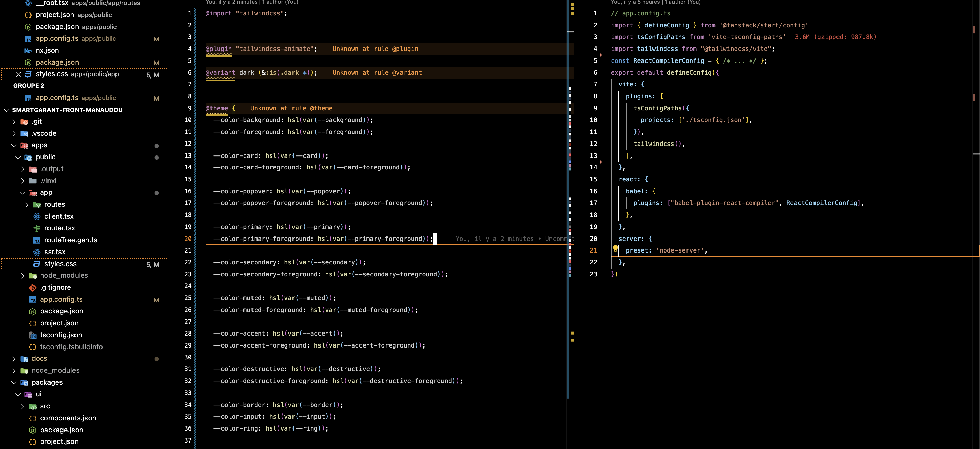
Task: Click the preset 'node-server' value in app.config.ts
Action: tap(680, 251)
